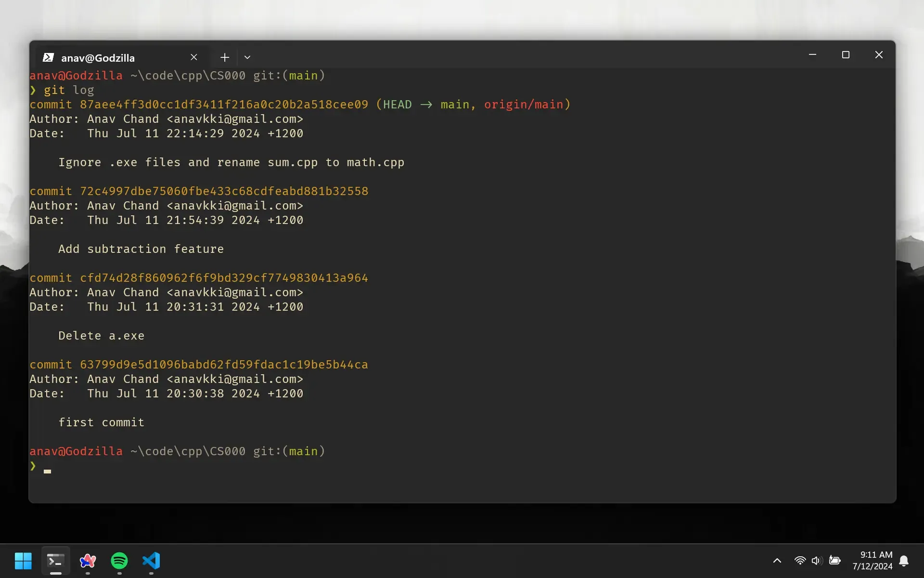924x578 pixels.
Task: Click commit hash 87aee4ff3d0cc1df3411f216a0c20b2a518cee09
Action: (x=224, y=105)
